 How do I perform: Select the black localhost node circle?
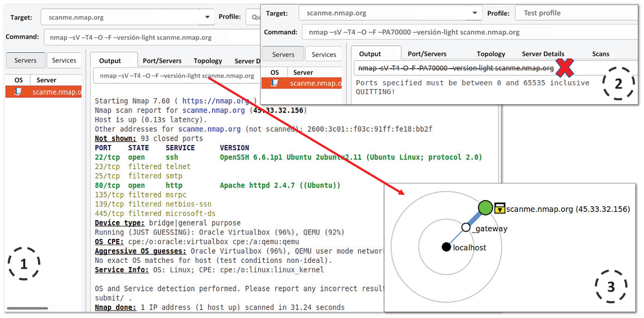coord(446,247)
